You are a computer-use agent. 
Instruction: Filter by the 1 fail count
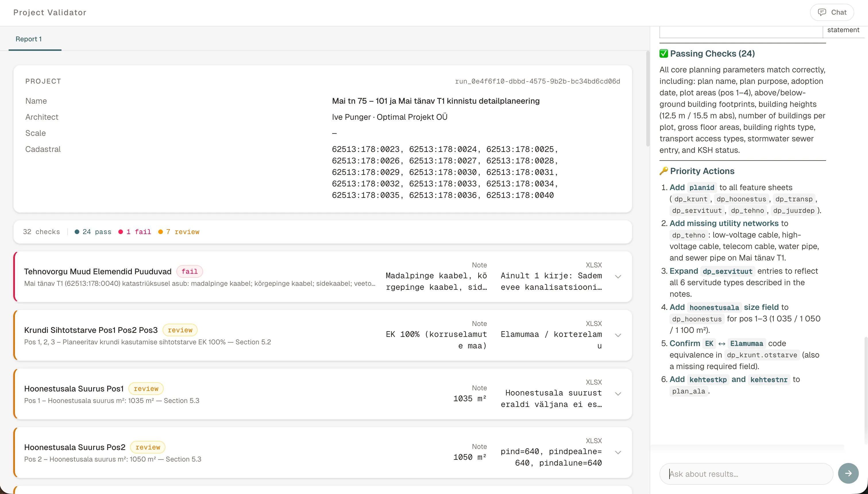pos(135,232)
